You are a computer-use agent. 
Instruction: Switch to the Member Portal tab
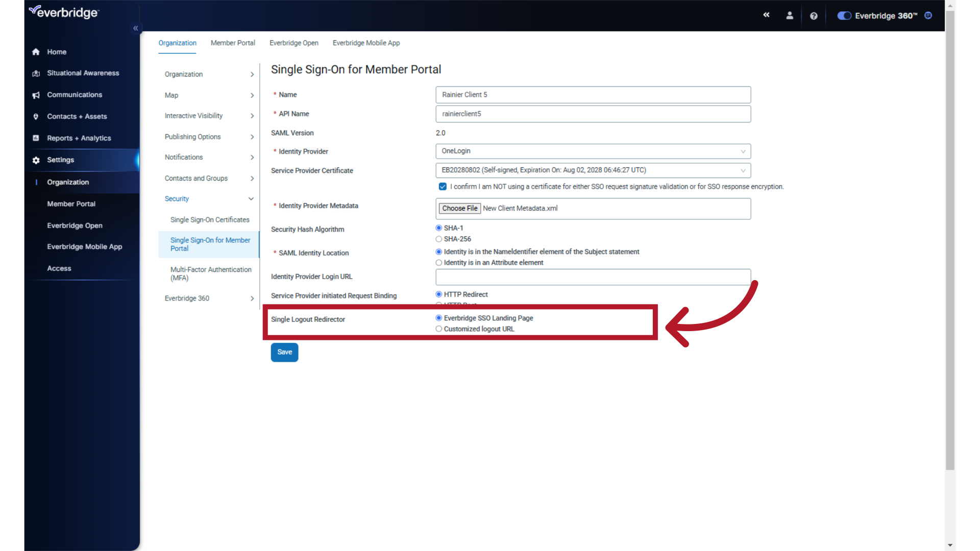(233, 42)
